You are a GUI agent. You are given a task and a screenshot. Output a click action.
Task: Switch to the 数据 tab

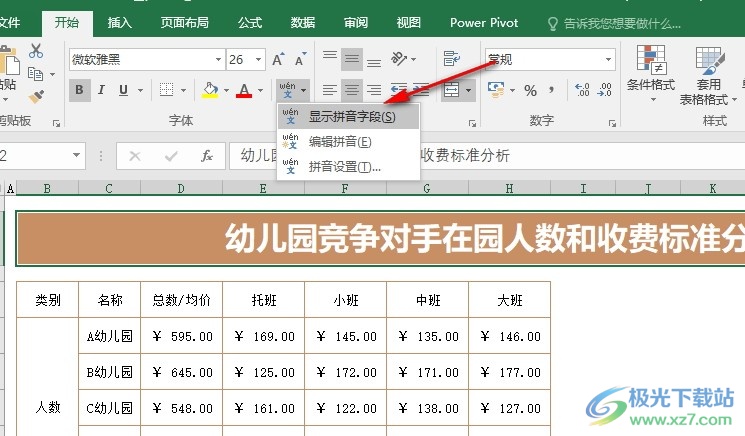click(x=303, y=22)
